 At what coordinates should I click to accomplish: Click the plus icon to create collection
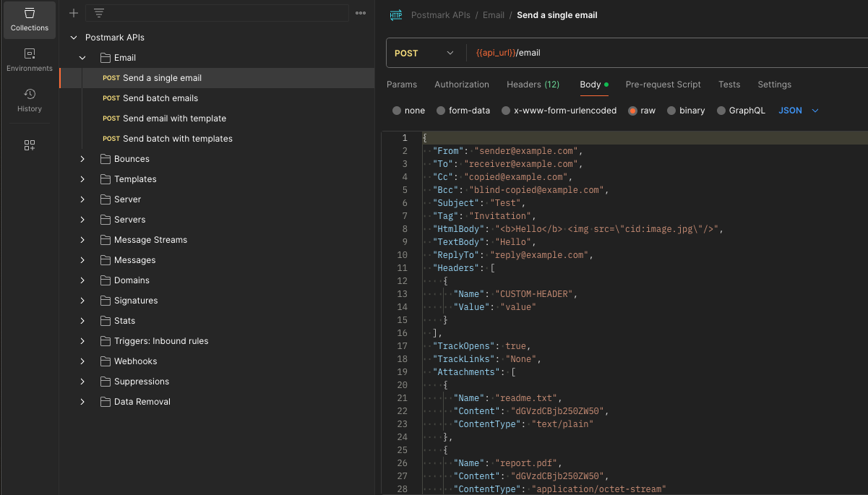point(73,13)
